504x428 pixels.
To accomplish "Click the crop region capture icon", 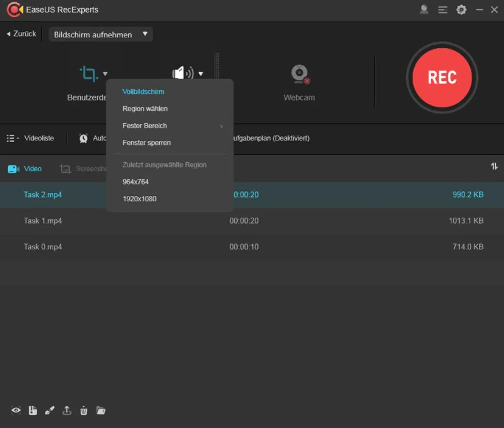I will click(x=88, y=74).
